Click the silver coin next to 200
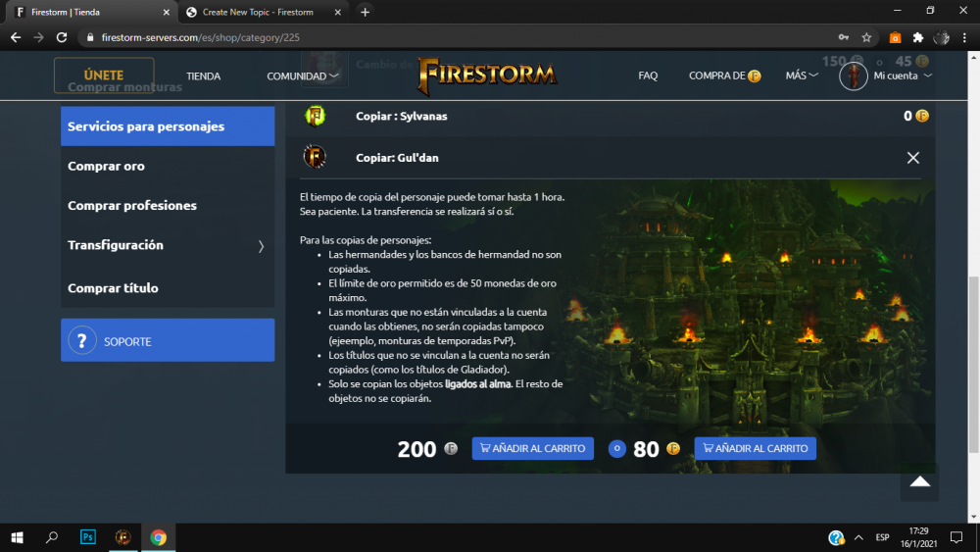 coord(451,448)
